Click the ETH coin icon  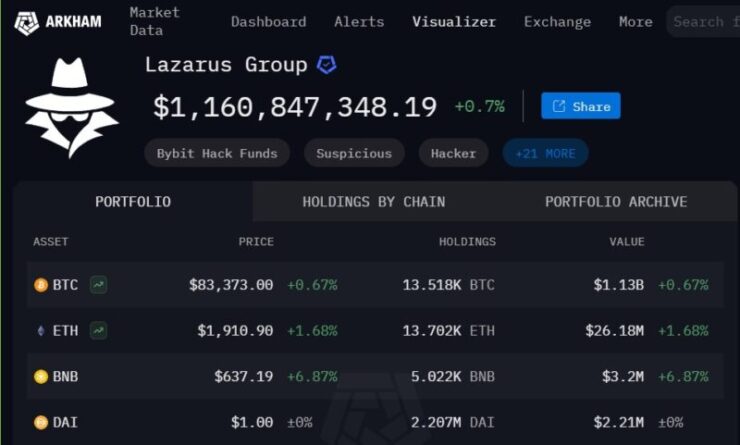coord(41,331)
